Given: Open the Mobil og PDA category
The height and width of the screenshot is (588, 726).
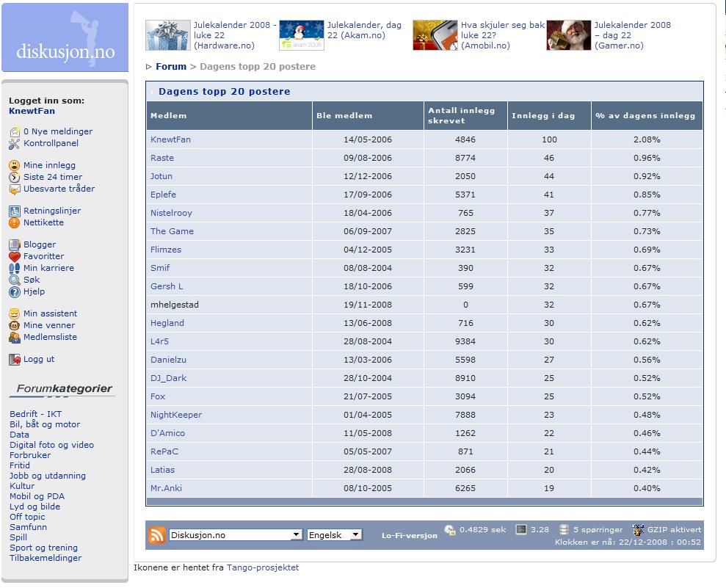Looking at the screenshot, I should (37, 496).
